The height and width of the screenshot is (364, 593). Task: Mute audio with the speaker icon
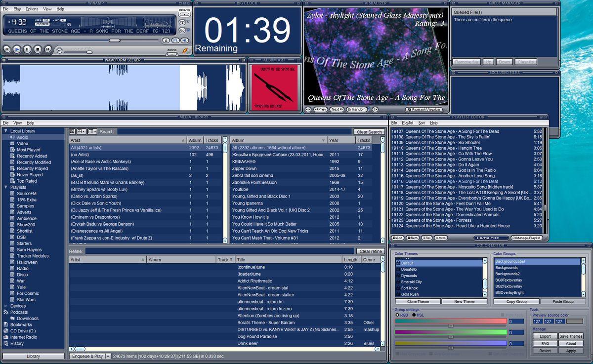point(59,50)
